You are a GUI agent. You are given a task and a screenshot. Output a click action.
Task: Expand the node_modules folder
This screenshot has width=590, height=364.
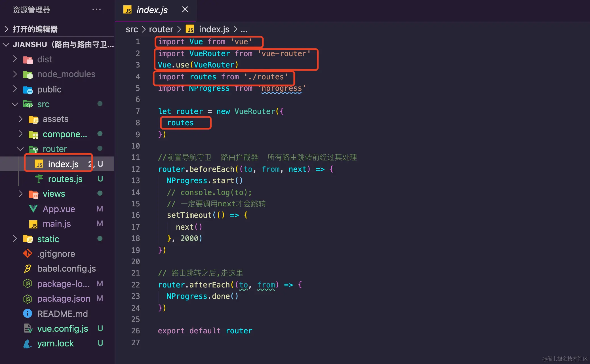15,74
